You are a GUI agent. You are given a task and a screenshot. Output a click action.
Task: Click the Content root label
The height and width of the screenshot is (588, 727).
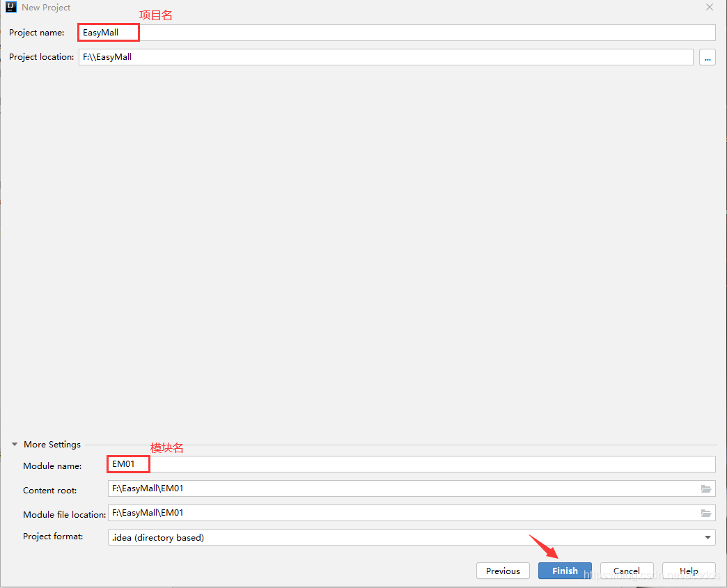(x=49, y=490)
